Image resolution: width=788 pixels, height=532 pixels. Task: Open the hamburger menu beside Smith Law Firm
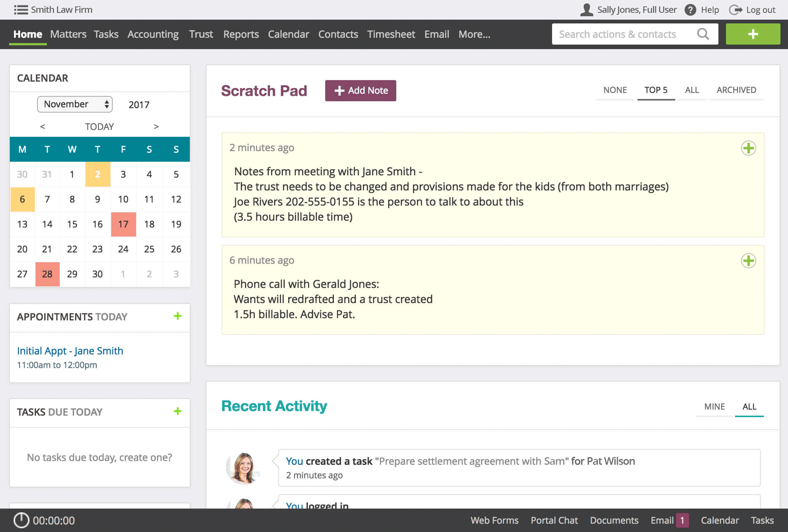[21, 10]
